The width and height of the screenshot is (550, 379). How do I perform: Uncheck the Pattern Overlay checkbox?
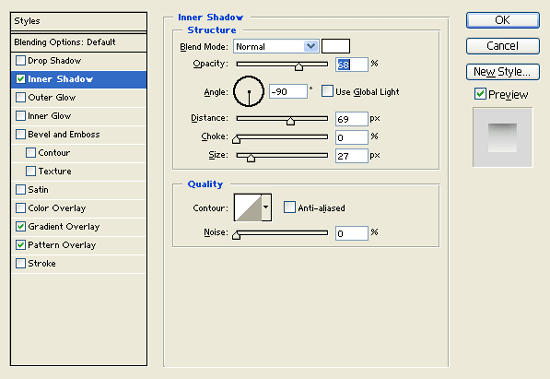[21, 245]
